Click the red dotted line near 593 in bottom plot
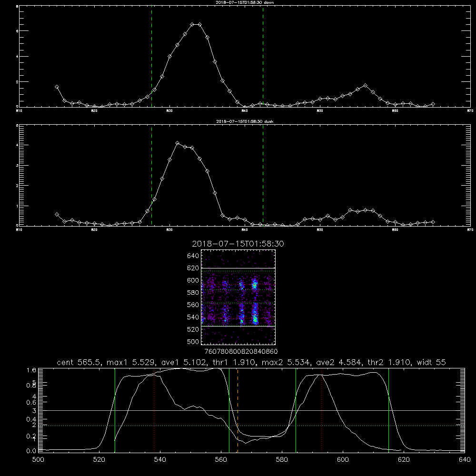 (321, 410)
